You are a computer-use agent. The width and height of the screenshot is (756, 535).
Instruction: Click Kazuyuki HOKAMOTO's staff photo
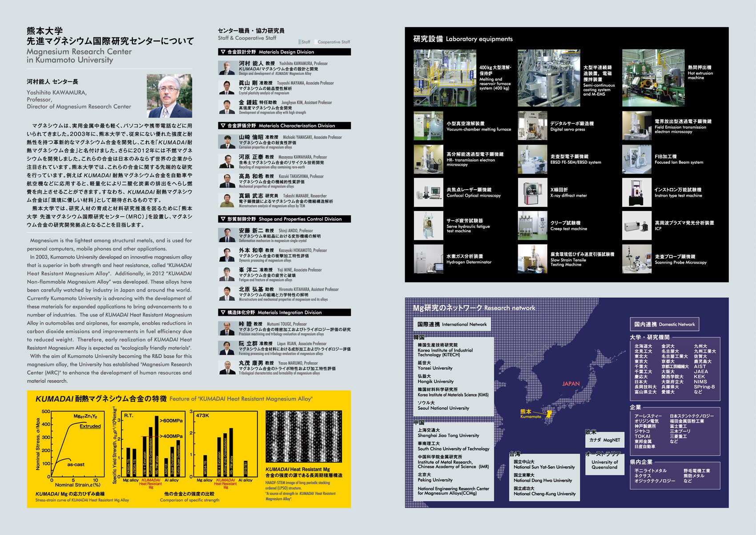click(227, 255)
